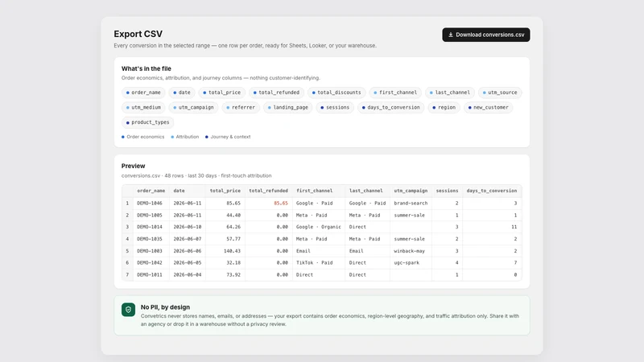Select order DEMO-1003 in the preview
Viewport: 644px width, 362px height.
[x=150, y=251]
